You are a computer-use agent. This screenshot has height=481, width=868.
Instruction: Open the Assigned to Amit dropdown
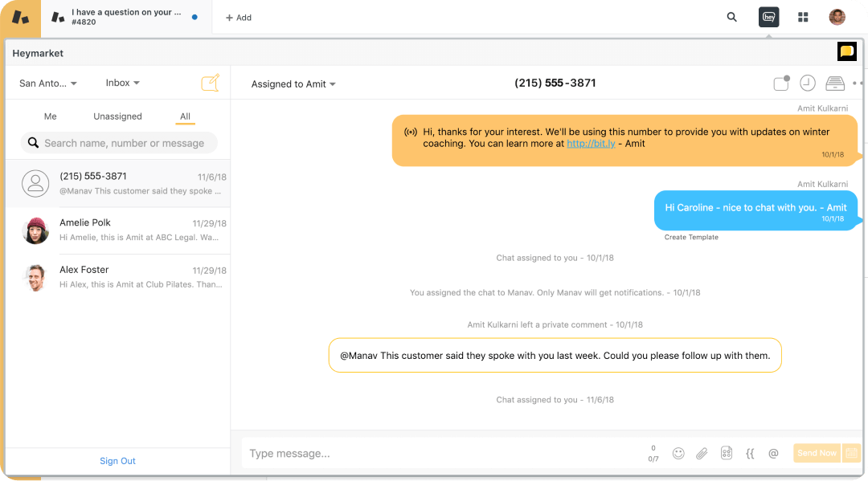pos(293,84)
